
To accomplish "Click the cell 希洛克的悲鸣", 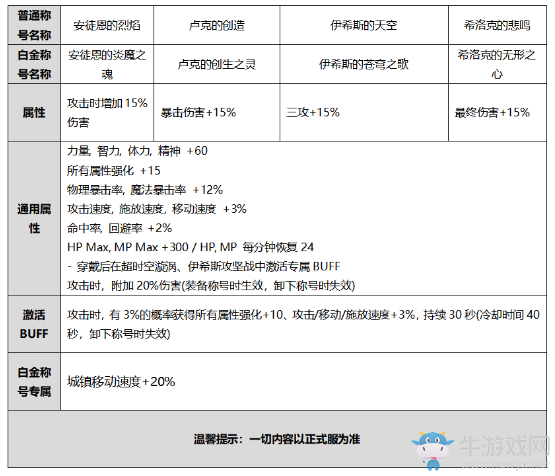I will [x=497, y=25].
